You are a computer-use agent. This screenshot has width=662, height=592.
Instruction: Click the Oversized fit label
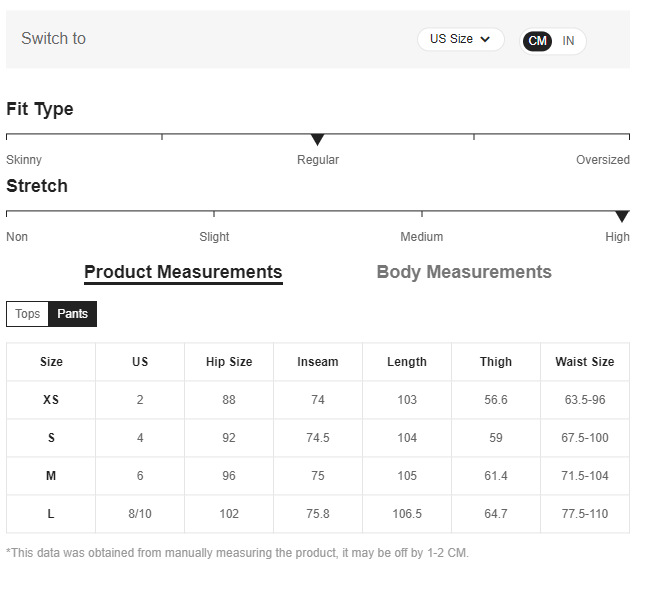click(602, 160)
